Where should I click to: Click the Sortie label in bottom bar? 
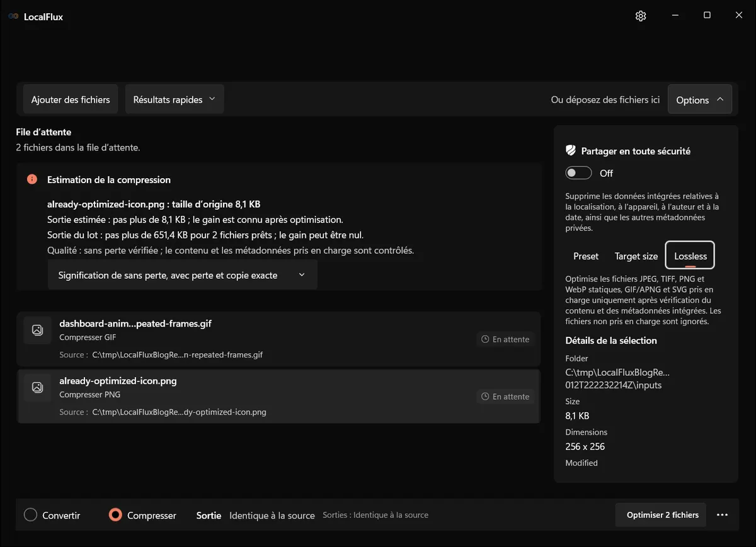(x=209, y=515)
